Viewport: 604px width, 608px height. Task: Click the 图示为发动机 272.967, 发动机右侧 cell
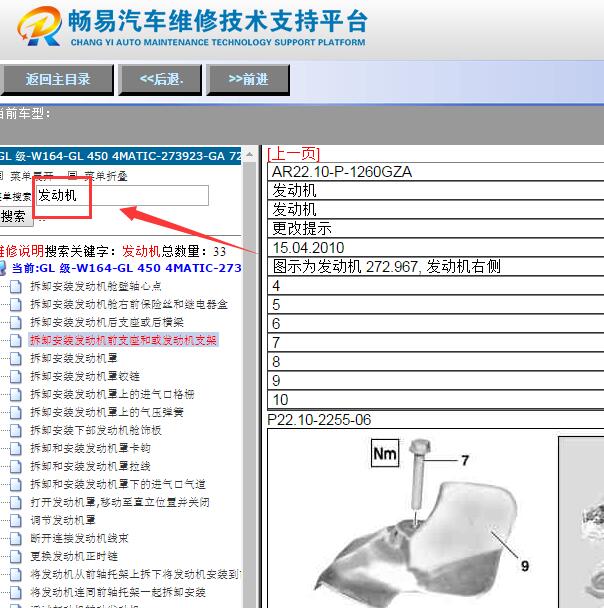[435, 266]
